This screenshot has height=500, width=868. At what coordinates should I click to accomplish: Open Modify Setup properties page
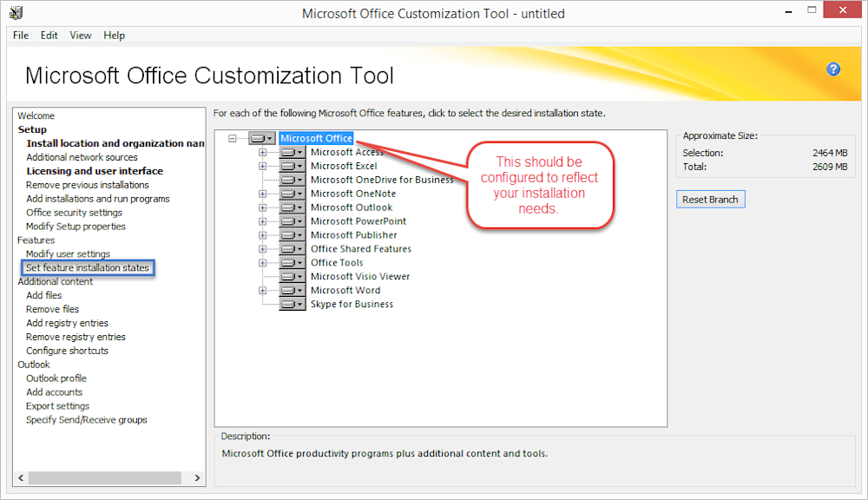point(76,227)
